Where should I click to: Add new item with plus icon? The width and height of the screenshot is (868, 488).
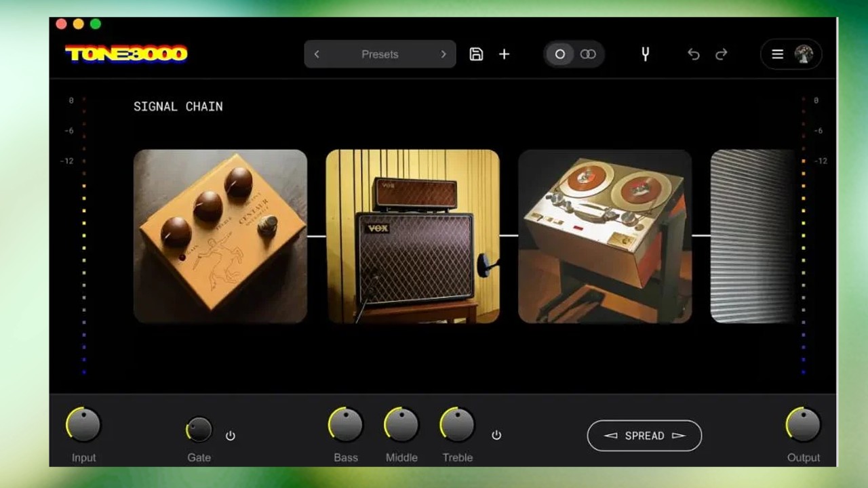[504, 54]
